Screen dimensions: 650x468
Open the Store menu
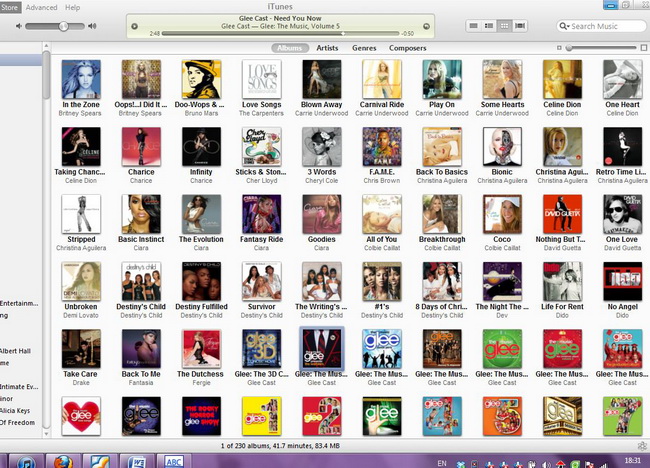click(9, 7)
